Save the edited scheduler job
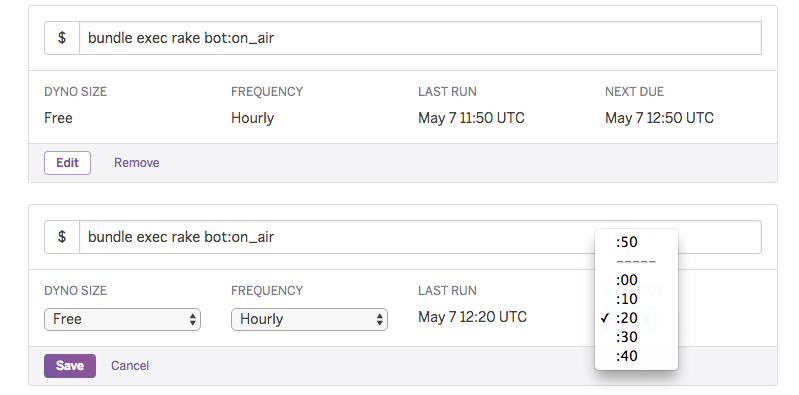This screenshot has height=395, width=799. pyautogui.click(x=70, y=366)
